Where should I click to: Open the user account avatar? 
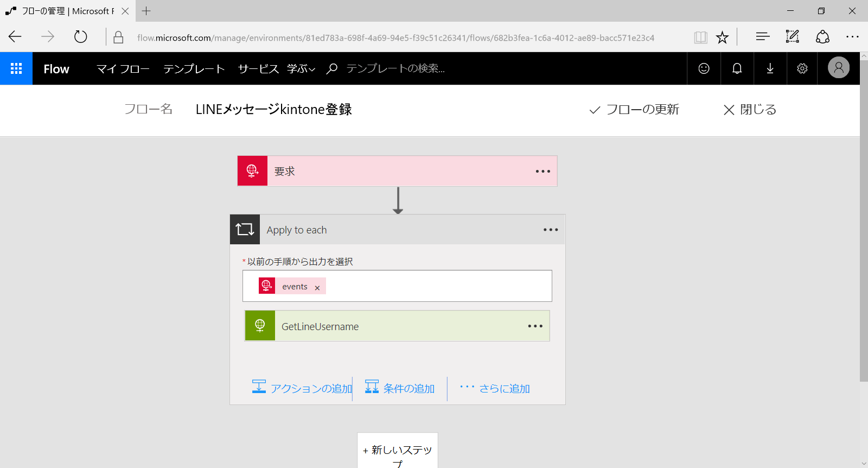[x=839, y=68]
